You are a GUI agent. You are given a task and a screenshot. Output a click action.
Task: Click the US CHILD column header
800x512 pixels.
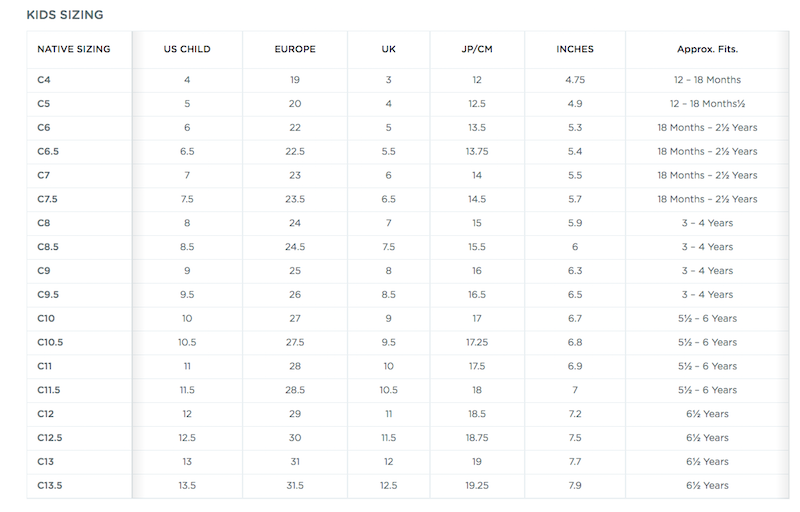point(187,48)
